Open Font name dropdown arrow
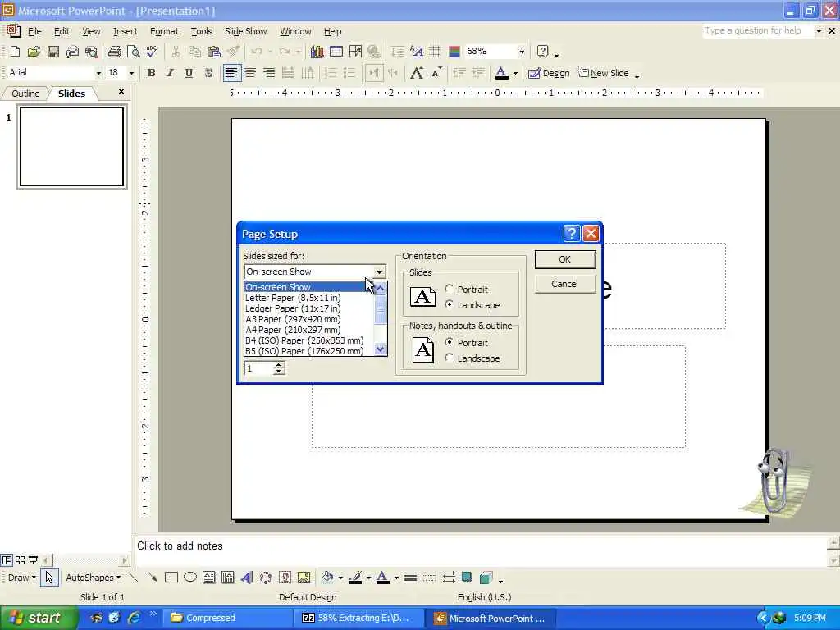This screenshot has height=630, width=840. click(98, 73)
